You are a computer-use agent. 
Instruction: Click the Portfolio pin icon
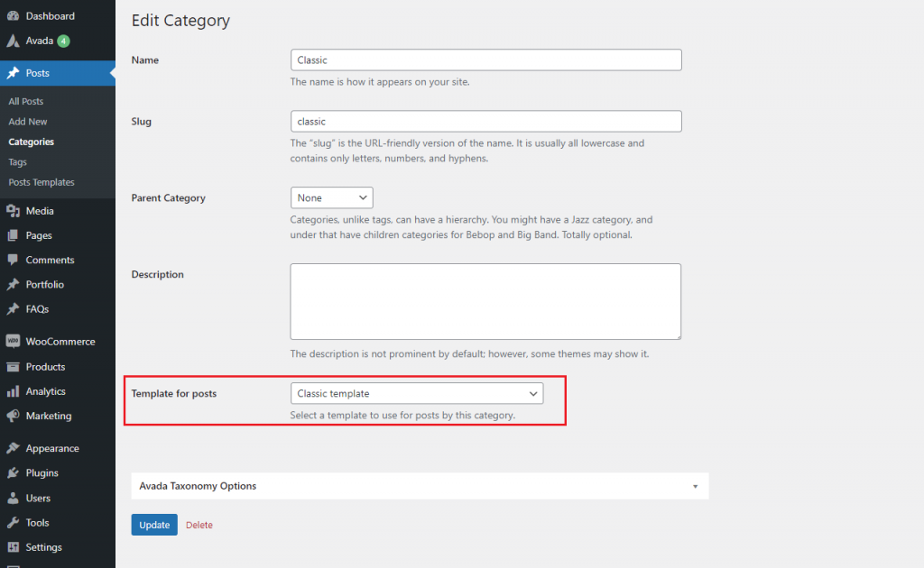(13, 284)
